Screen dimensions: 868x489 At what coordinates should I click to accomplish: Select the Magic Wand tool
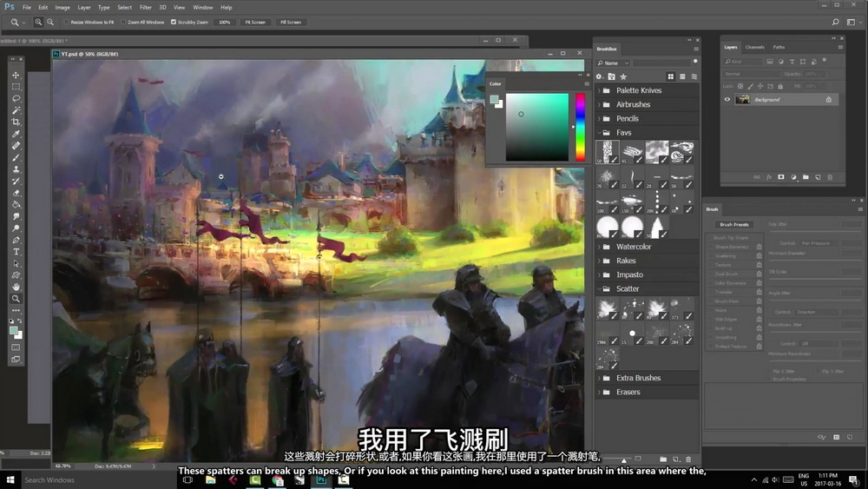point(16,110)
